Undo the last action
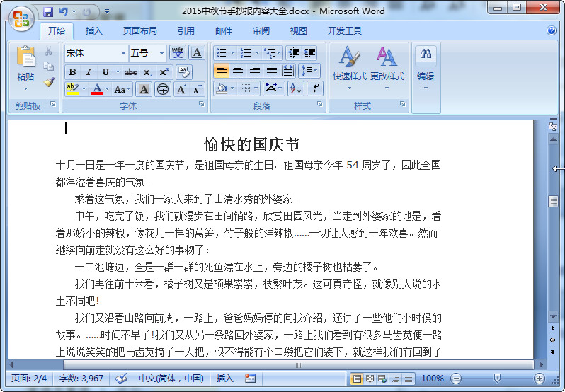 [63, 12]
